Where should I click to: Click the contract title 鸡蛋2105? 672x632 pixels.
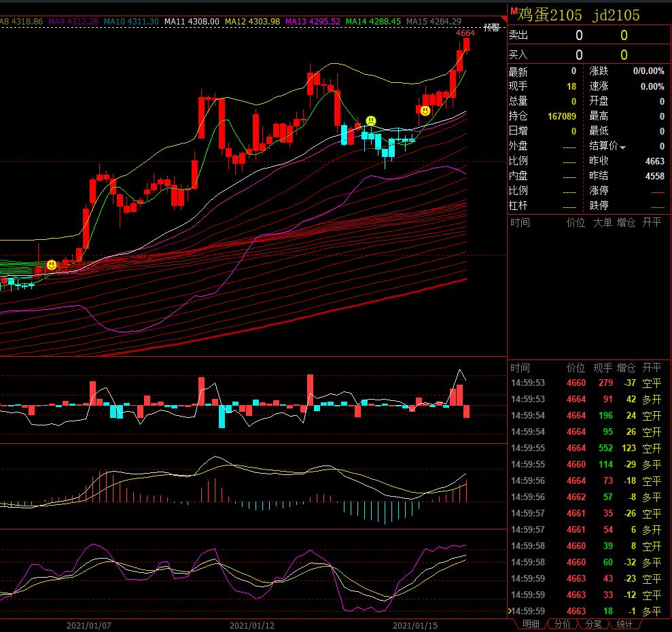tap(550, 15)
